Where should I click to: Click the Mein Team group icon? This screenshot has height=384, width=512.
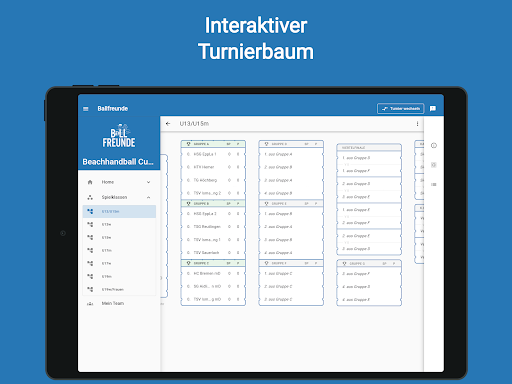point(90,303)
